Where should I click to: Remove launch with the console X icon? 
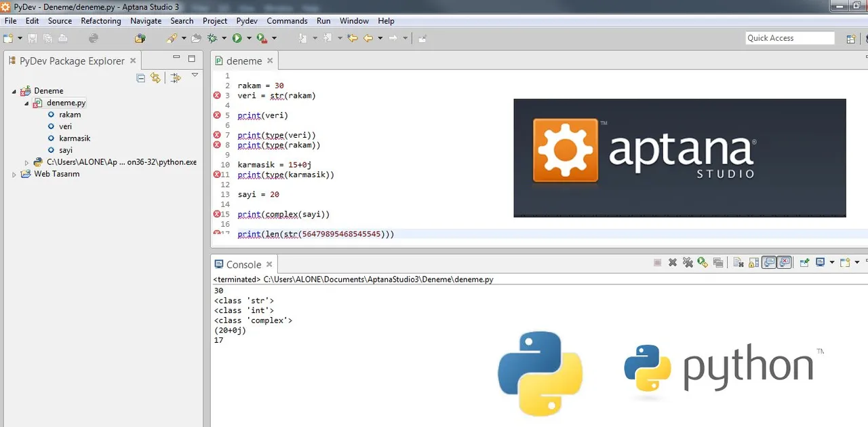pos(673,262)
